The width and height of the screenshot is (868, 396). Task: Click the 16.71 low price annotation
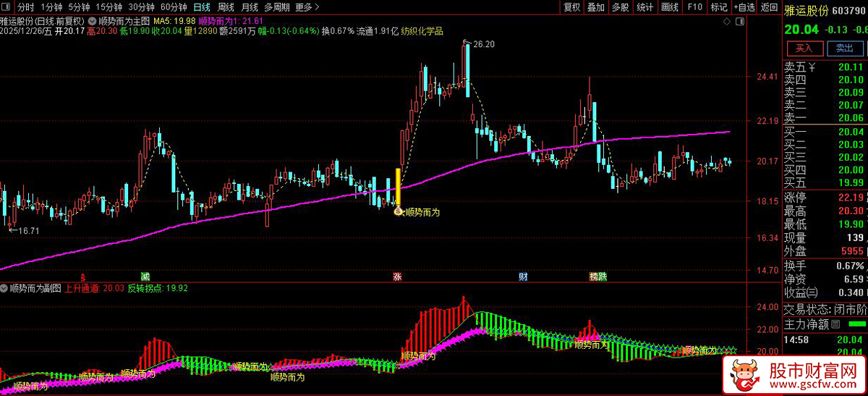[28, 230]
